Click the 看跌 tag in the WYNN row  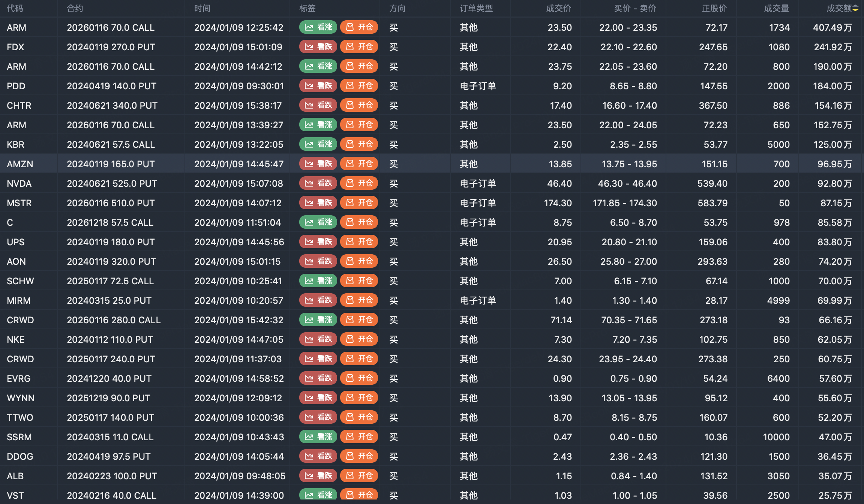[x=318, y=398]
